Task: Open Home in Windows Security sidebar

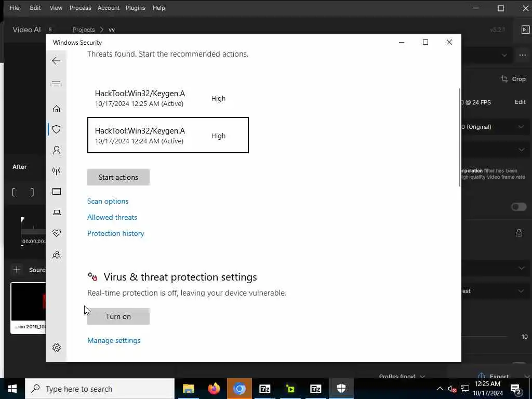Action: coord(56,109)
